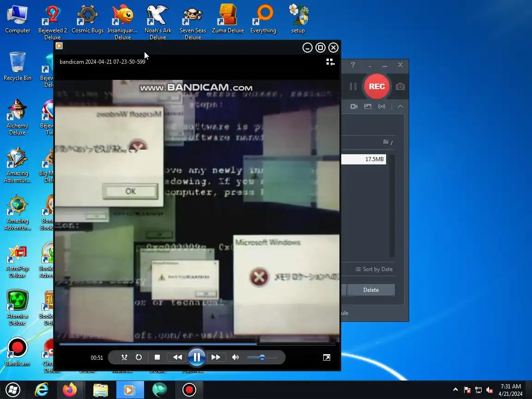Open Sort by Date in Bandicam
This screenshot has height=399, width=532.
pos(374,269)
